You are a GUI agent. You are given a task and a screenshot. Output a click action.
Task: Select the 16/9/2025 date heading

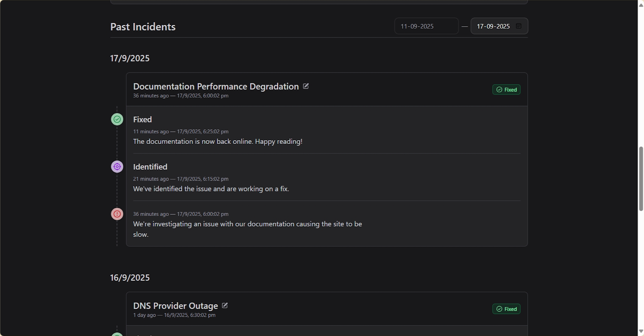130,278
